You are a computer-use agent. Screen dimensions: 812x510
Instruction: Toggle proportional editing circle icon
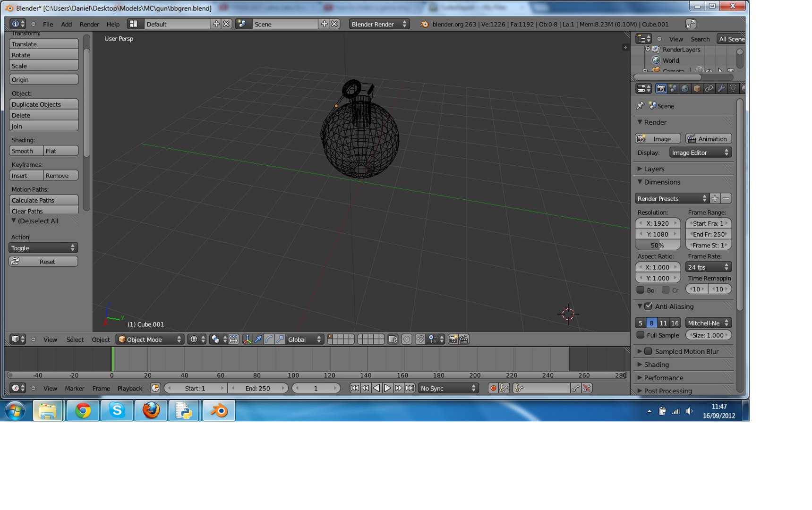click(406, 339)
